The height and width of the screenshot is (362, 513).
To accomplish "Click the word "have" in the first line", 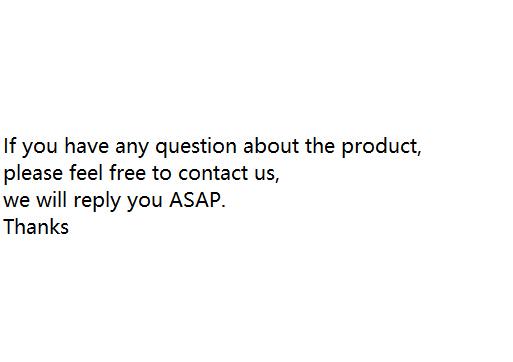I will click(87, 146).
